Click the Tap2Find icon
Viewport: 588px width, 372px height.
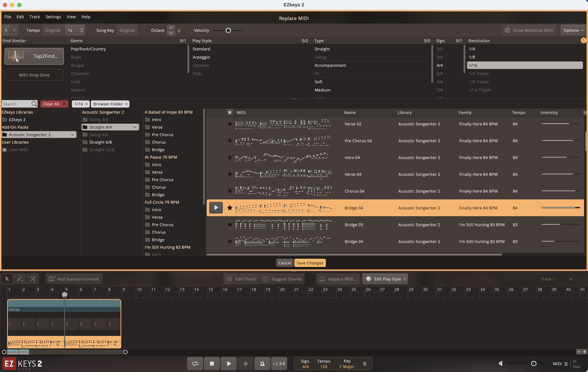tap(16, 56)
